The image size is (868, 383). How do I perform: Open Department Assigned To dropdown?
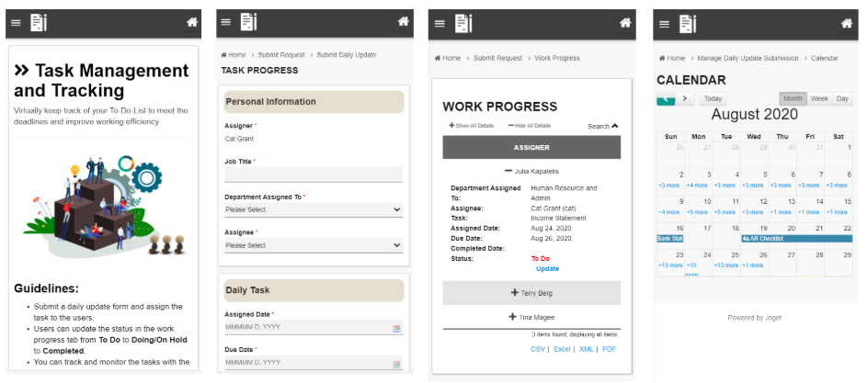[x=314, y=210]
